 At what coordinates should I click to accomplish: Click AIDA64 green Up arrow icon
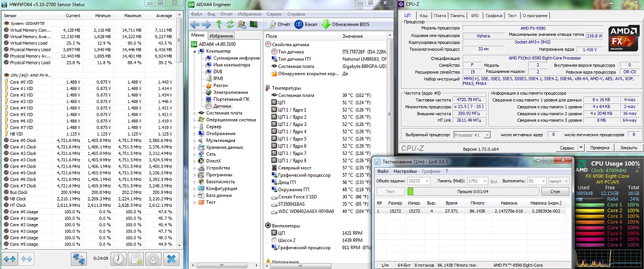coord(219,25)
